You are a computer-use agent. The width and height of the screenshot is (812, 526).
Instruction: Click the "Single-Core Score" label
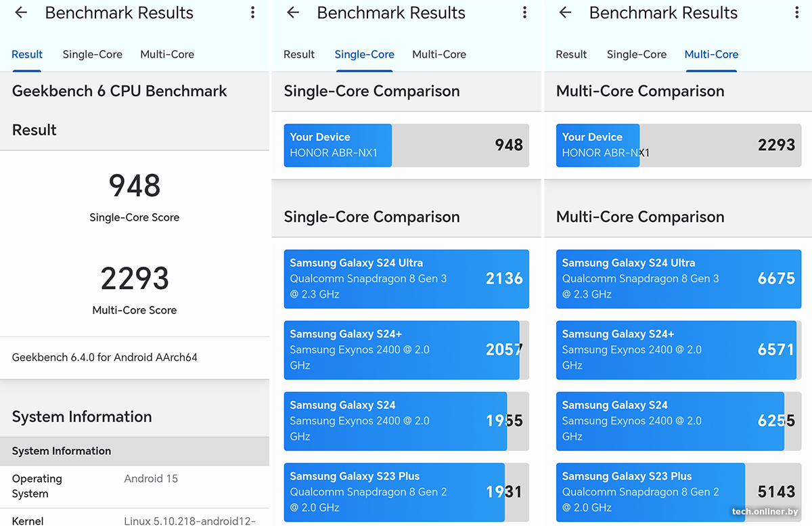(135, 217)
